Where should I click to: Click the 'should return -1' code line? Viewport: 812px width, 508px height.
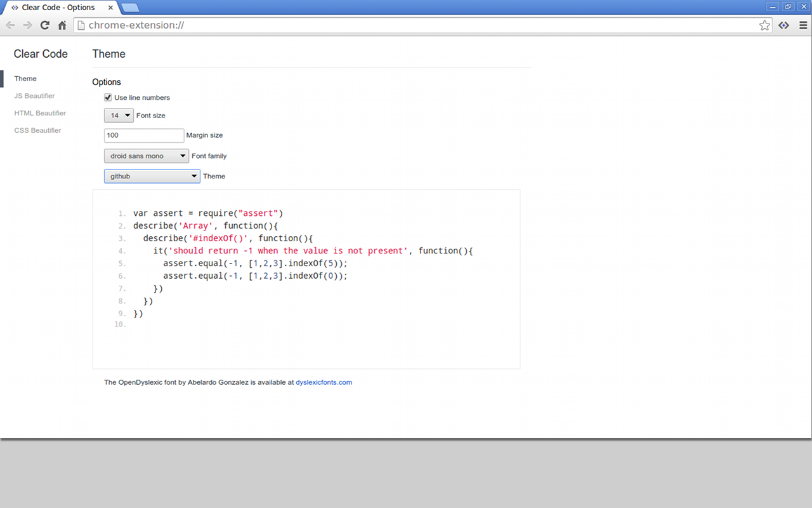click(x=313, y=251)
